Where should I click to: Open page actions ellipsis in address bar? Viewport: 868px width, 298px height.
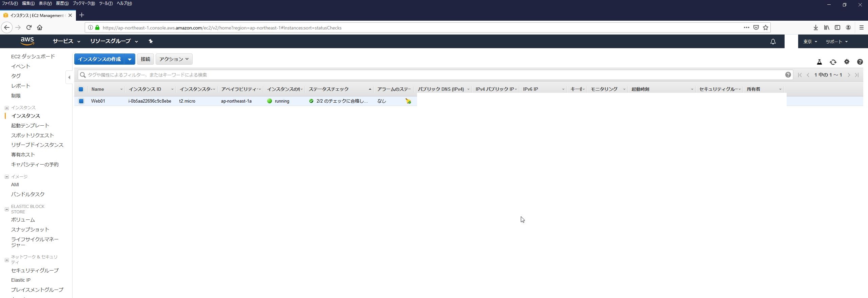point(746,27)
